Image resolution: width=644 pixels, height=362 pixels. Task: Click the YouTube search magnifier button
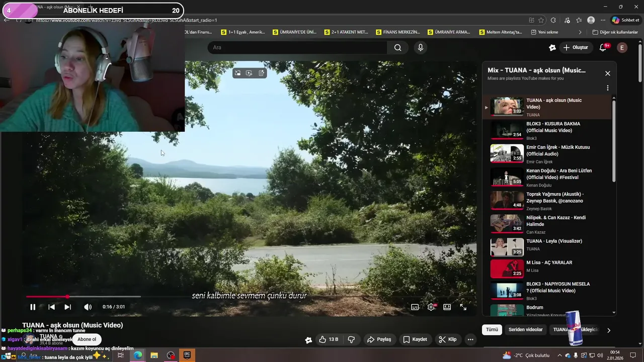pyautogui.click(x=398, y=47)
